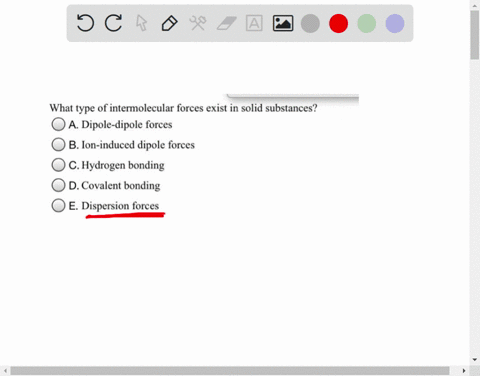Select option A Dipole-dipole forces

click(58, 124)
